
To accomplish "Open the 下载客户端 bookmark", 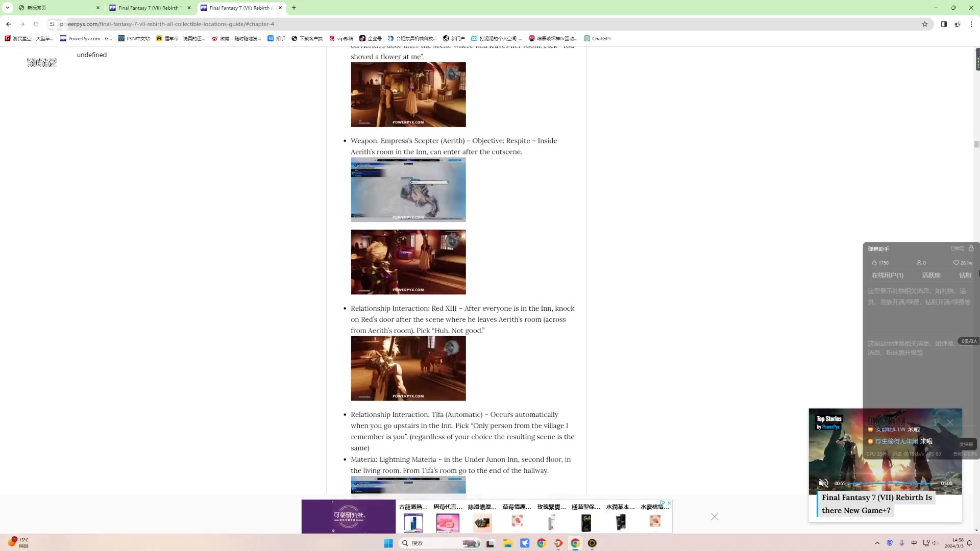I will 307,38.
